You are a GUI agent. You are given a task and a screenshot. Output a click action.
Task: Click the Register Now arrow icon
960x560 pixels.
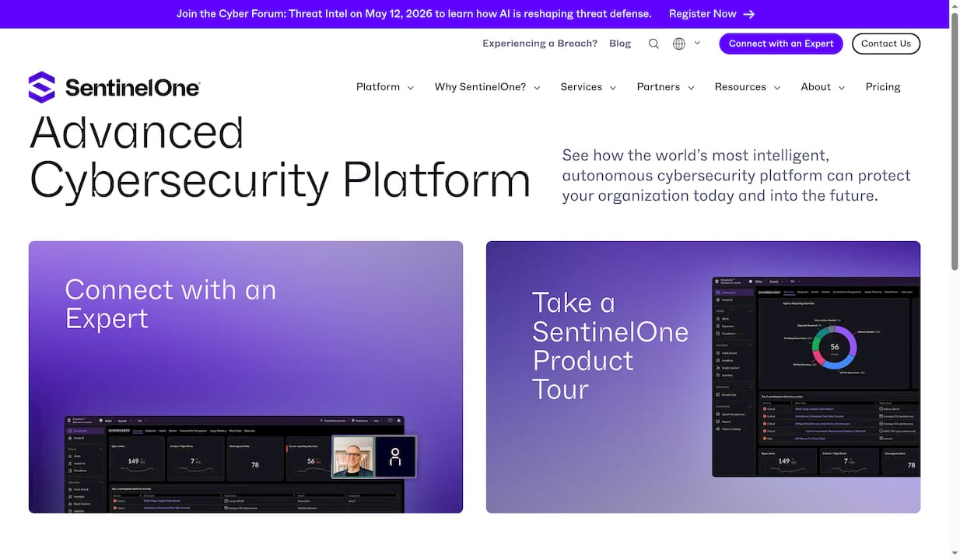click(x=748, y=14)
